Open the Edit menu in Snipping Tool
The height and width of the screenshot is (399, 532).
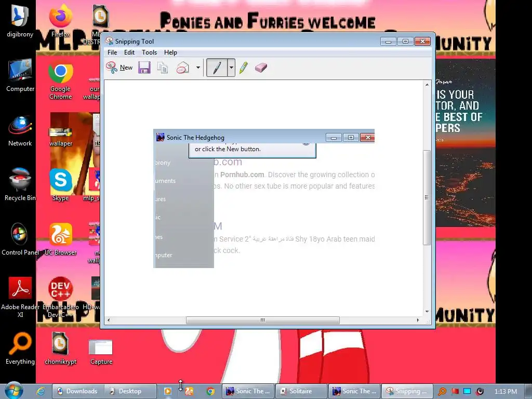coord(129,52)
